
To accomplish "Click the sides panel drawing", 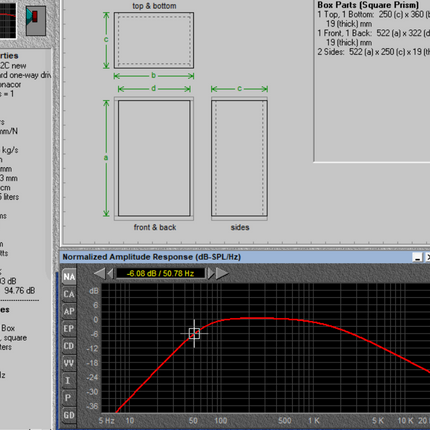I will 239,158.
